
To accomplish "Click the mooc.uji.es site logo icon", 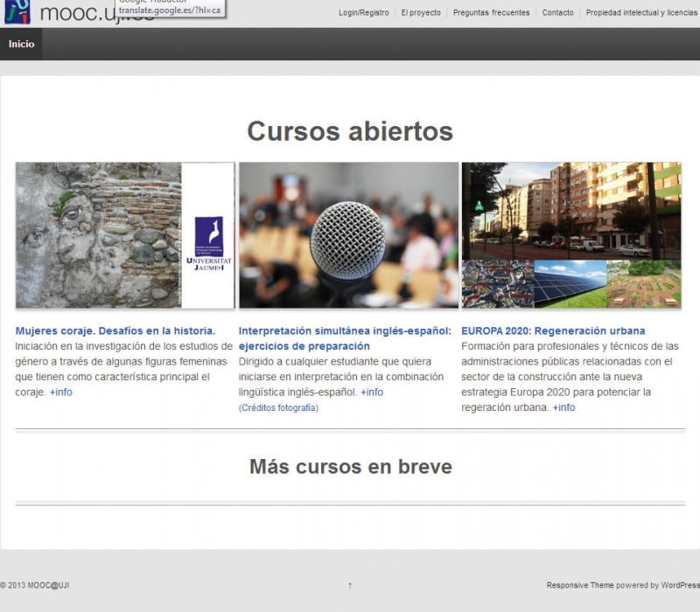I will tap(16, 12).
